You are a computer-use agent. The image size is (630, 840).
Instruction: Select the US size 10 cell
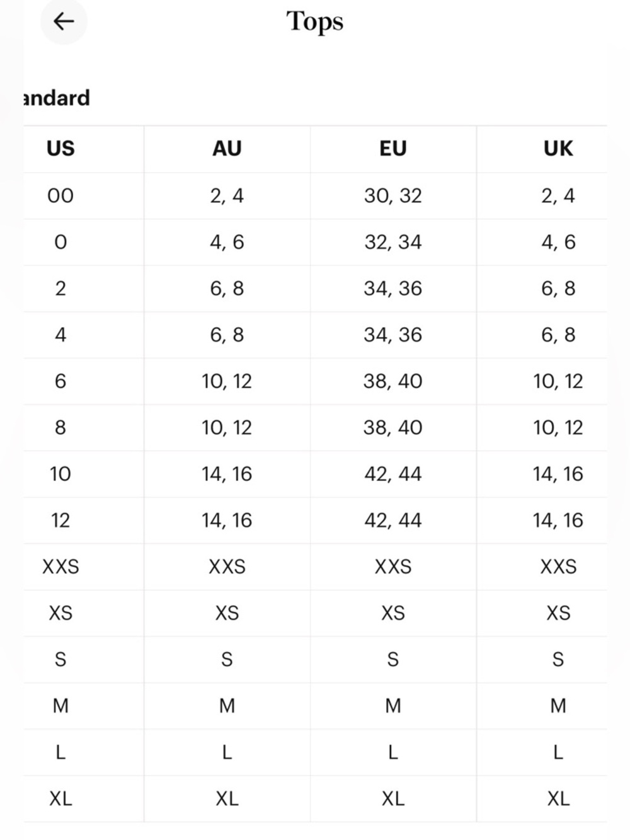coord(60,474)
